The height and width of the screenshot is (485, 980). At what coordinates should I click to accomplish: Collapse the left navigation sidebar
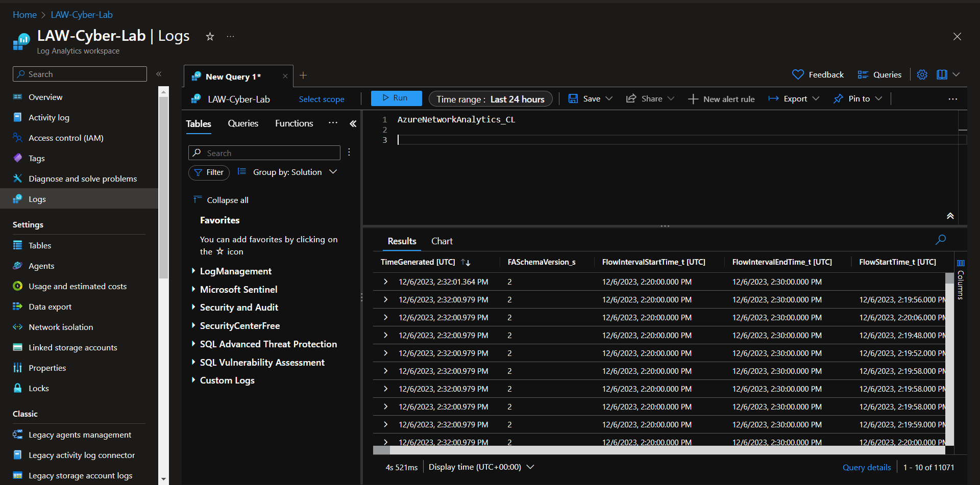point(159,74)
